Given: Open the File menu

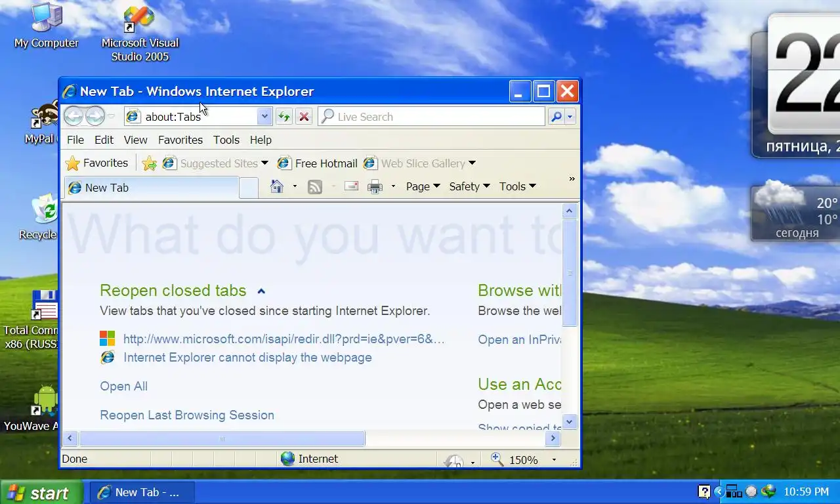Looking at the screenshot, I should [x=75, y=140].
